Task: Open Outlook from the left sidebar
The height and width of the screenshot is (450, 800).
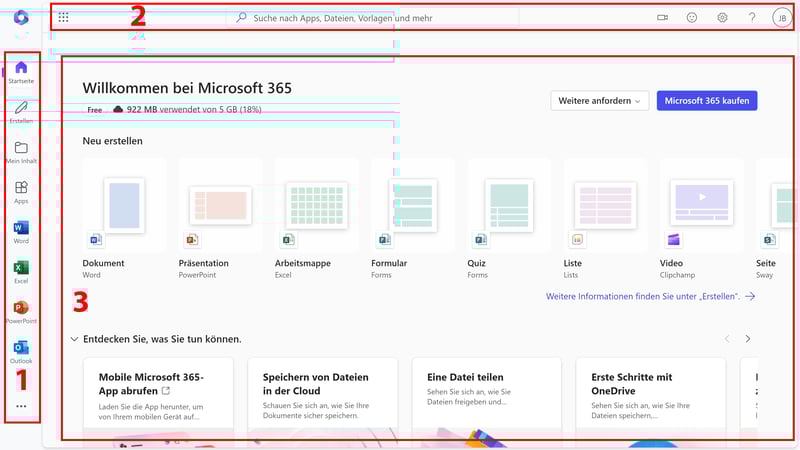Action: pos(21,350)
